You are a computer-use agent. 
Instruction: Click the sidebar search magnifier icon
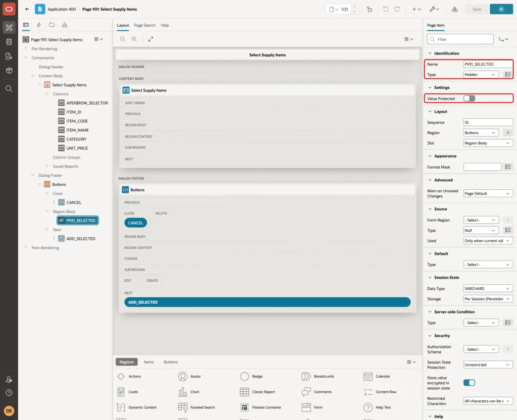[9, 89]
